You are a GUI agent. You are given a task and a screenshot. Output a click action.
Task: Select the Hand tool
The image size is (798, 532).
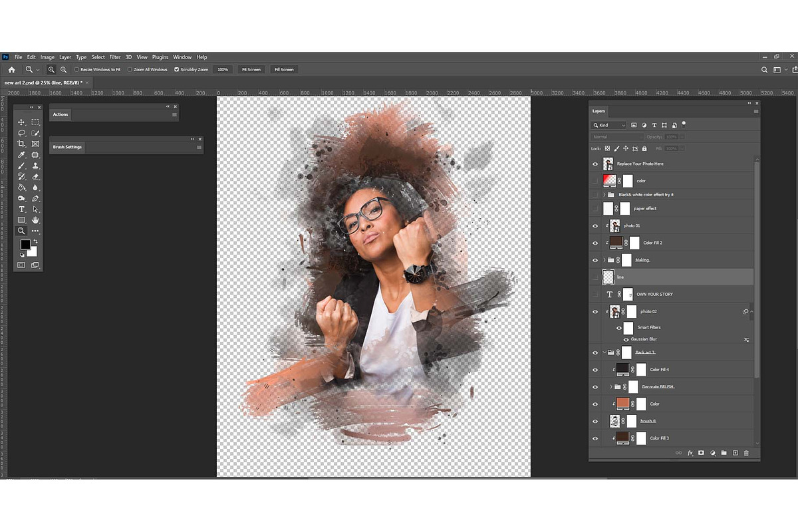coord(35,219)
